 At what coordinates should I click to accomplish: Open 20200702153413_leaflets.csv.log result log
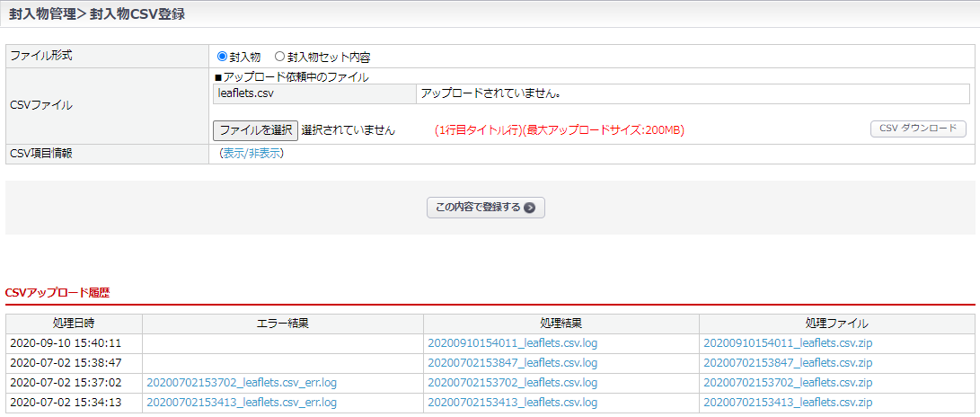pos(512,403)
